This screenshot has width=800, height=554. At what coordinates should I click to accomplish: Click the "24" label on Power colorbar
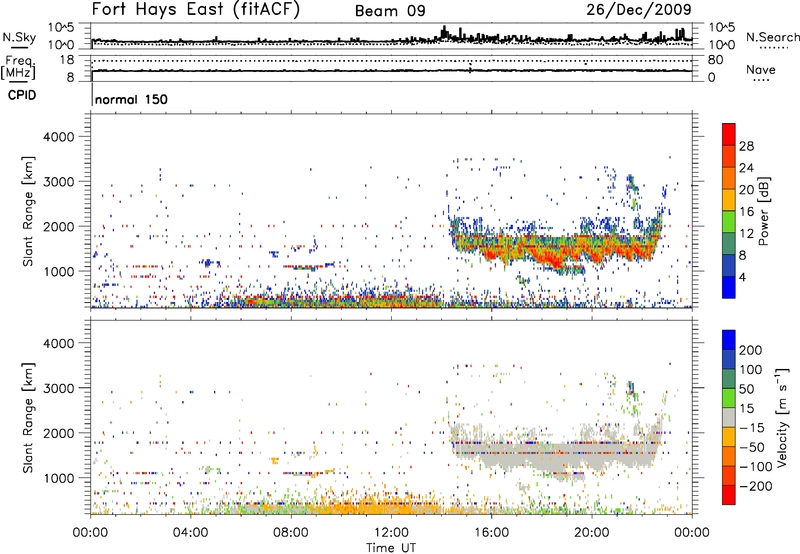pos(746,168)
